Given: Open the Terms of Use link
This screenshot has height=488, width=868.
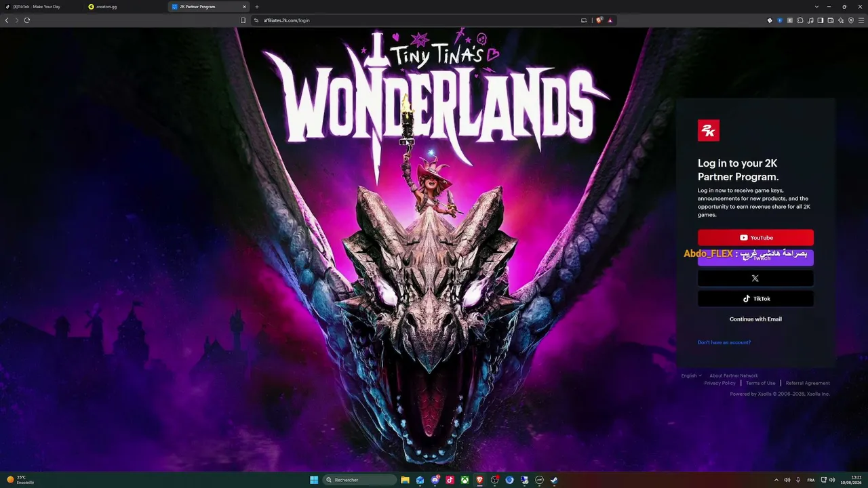Looking at the screenshot, I should tap(761, 383).
